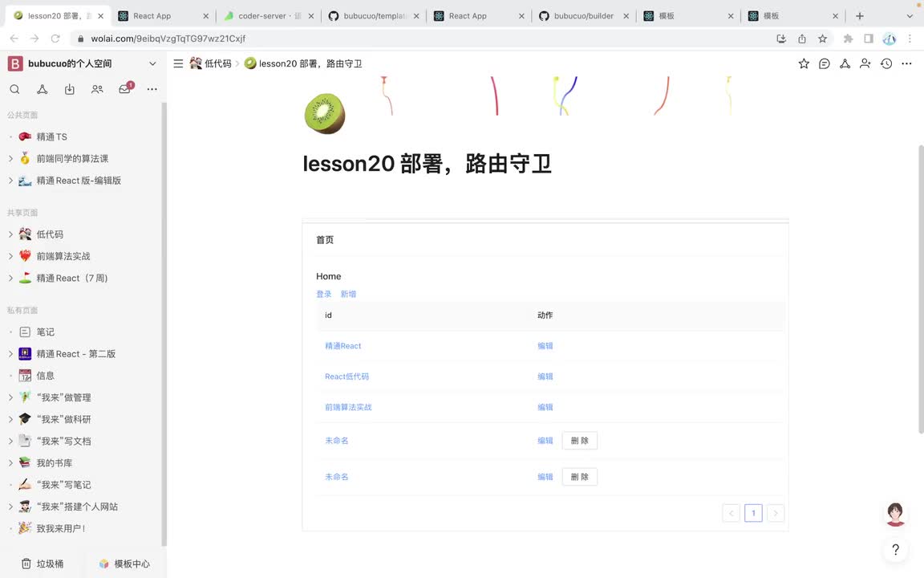The height and width of the screenshot is (578, 924).
Task: Click the first 删除 button
Action: click(x=579, y=441)
